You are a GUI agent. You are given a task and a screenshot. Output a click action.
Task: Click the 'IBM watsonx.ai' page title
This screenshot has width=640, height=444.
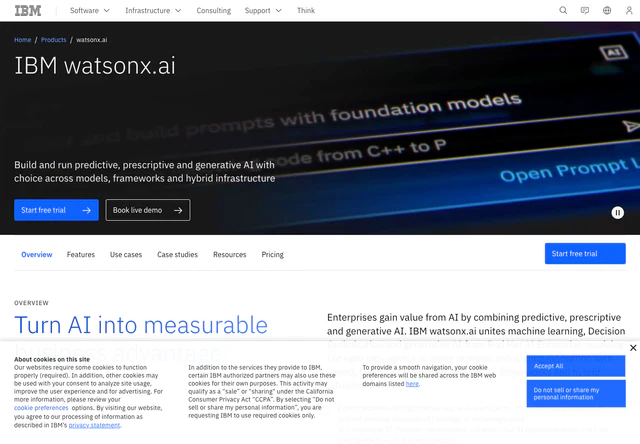point(95,65)
